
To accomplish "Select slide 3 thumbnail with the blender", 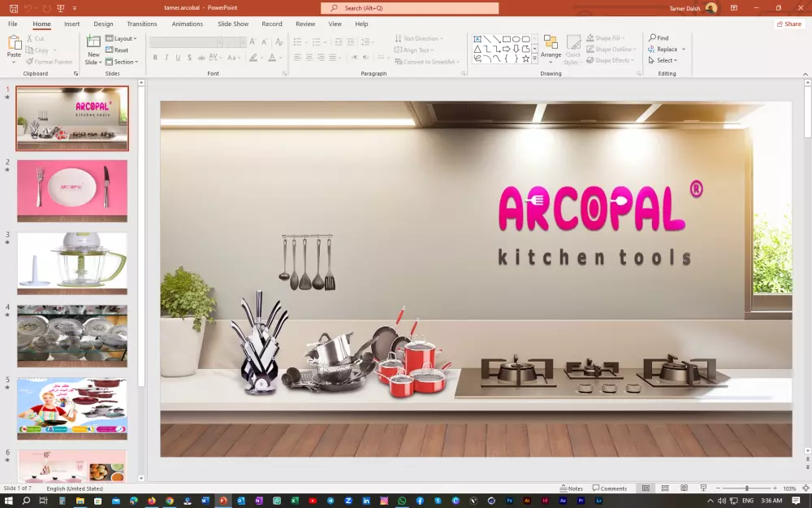I will coord(72,262).
